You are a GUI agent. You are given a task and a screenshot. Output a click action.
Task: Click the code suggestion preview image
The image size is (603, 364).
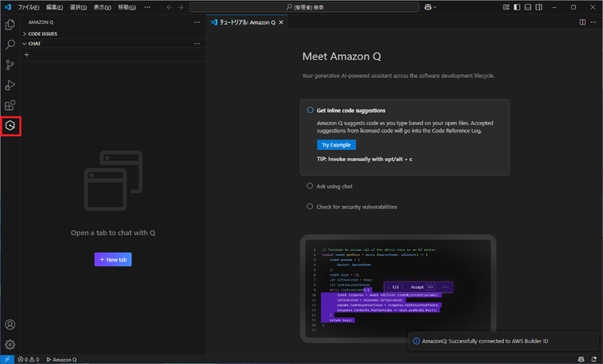point(398,288)
